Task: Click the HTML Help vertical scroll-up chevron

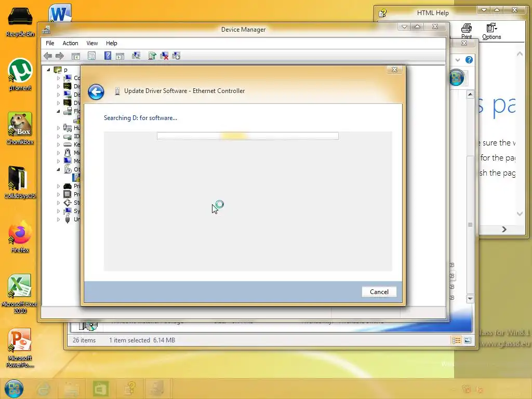Action: pos(520,54)
